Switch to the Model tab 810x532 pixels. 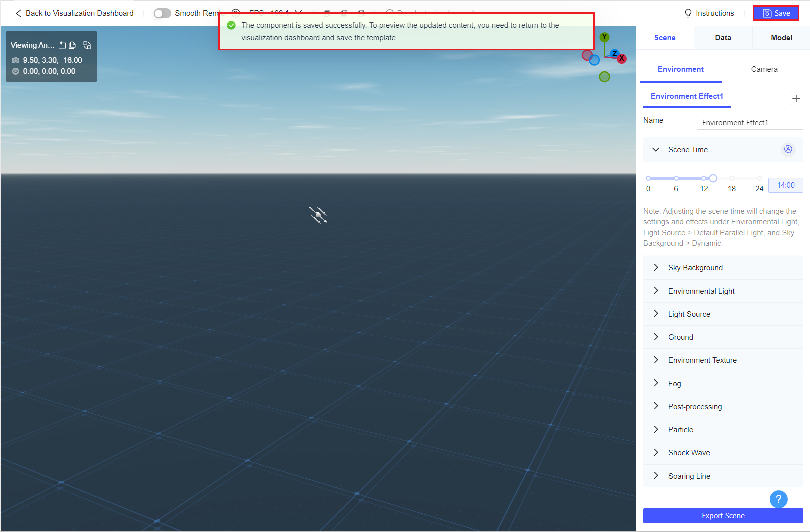click(781, 37)
